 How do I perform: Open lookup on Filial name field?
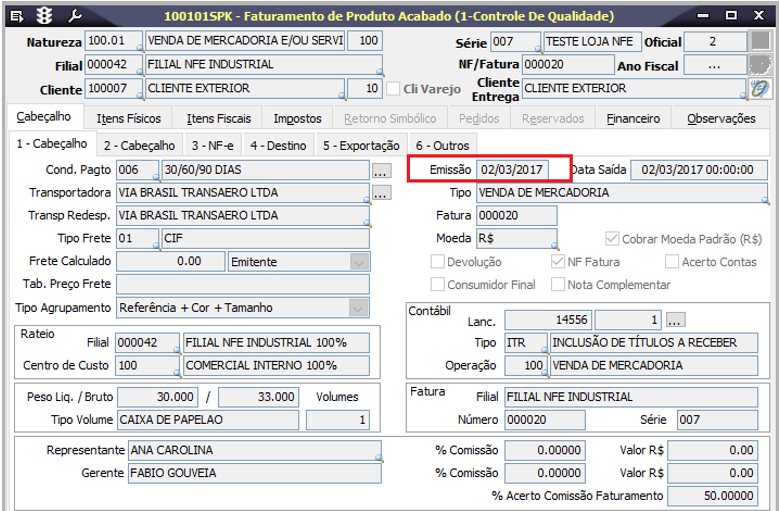380,72
